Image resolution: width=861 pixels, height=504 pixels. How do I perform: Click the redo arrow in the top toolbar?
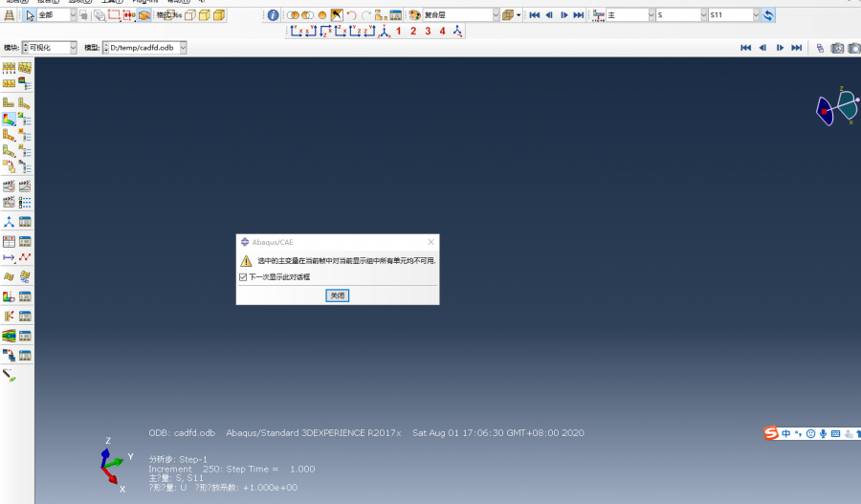coord(366,15)
